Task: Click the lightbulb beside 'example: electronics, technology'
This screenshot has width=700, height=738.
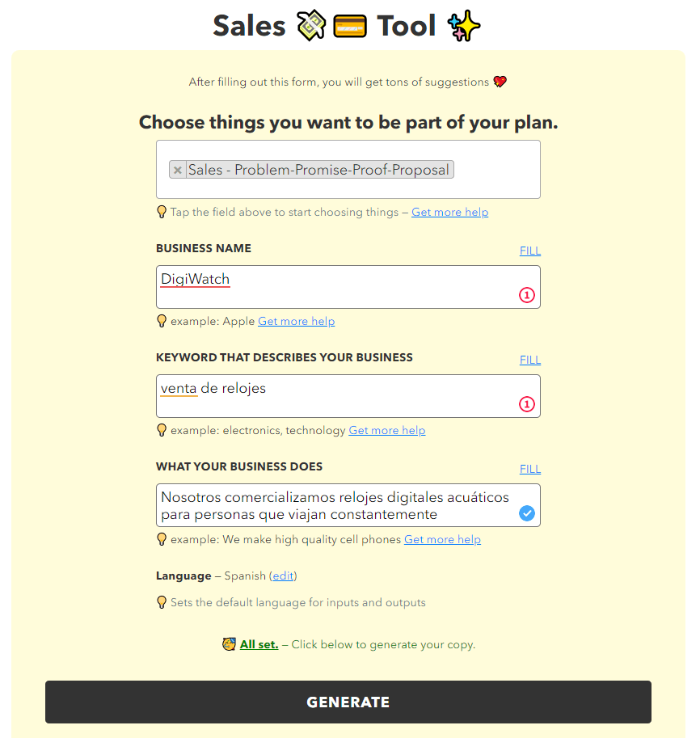Action: 162,430
